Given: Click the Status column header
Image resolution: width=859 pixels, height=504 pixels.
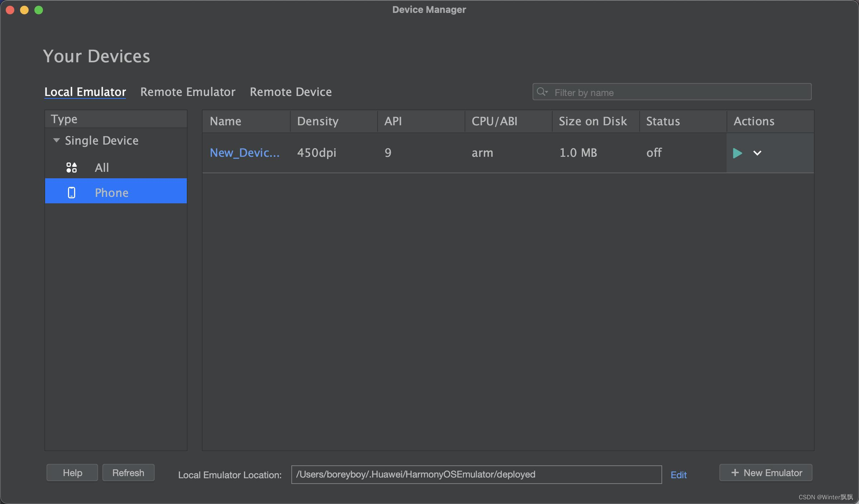Looking at the screenshot, I should tap(663, 121).
